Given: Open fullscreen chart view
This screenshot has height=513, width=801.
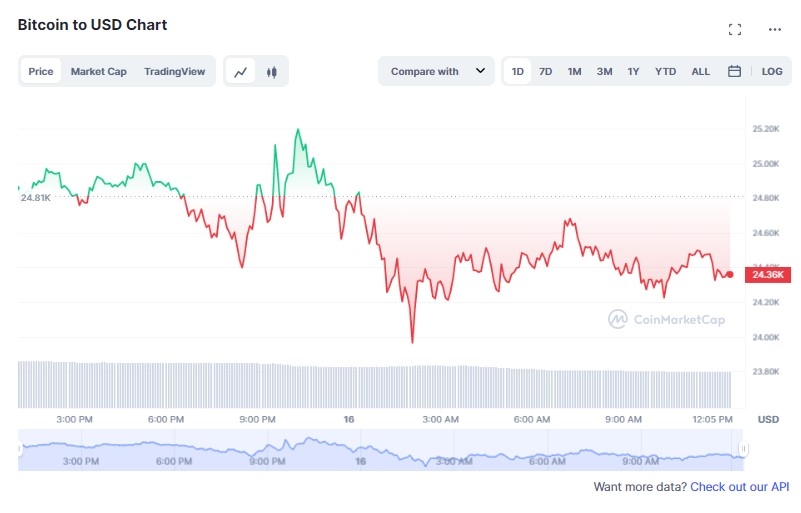Looking at the screenshot, I should 735,30.
